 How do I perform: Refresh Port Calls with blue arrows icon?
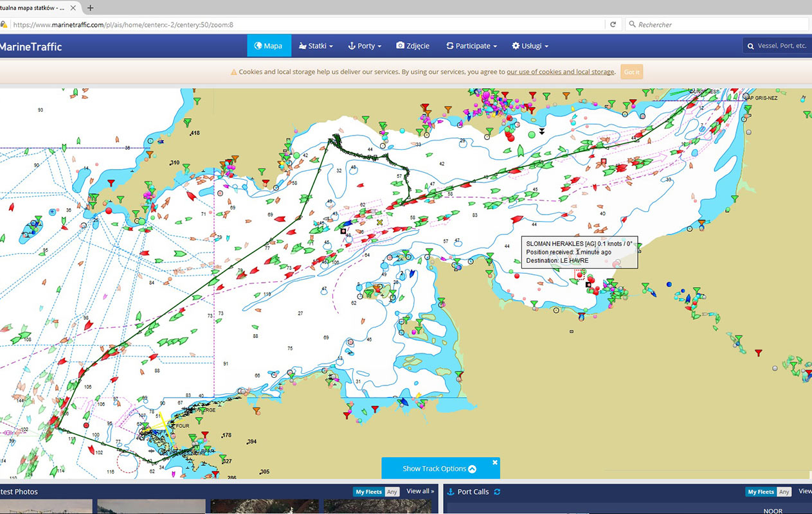click(497, 492)
